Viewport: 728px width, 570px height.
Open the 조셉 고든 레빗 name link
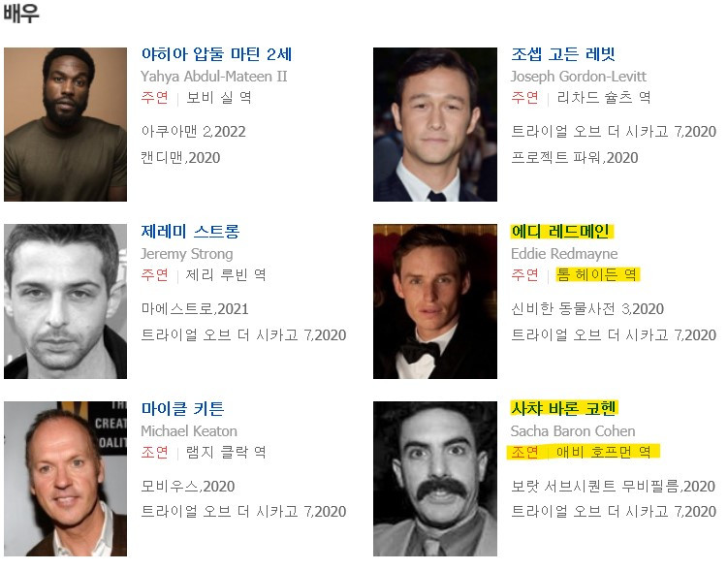563,54
